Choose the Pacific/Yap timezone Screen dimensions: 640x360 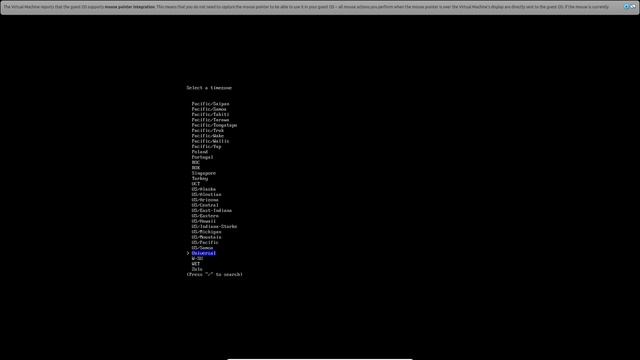[x=206, y=147]
